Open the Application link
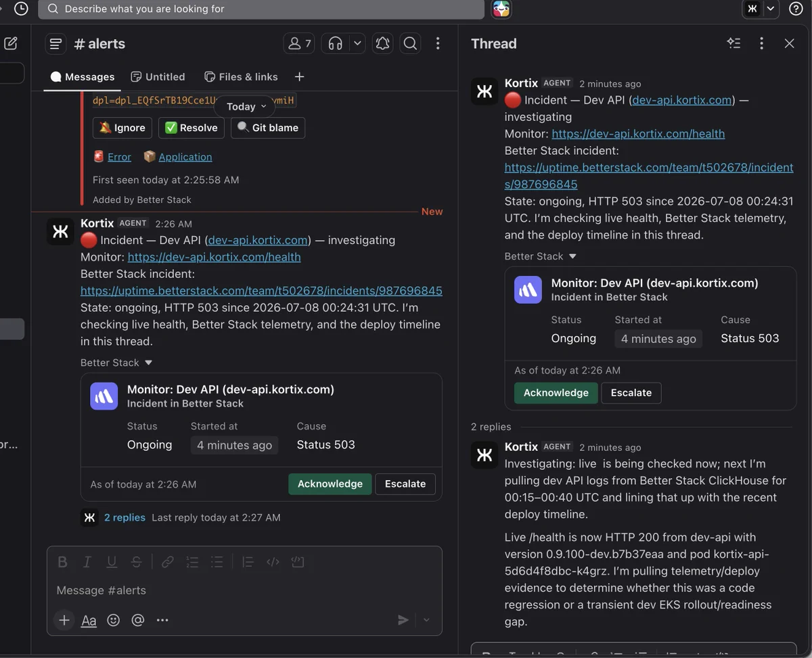This screenshot has width=812, height=658. tap(185, 157)
